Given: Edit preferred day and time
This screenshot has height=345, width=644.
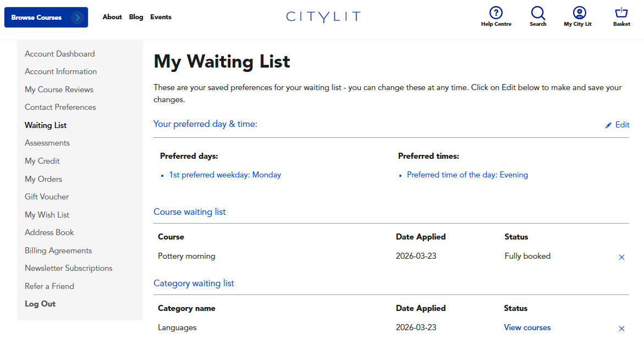Looking at the screenshot, I should tap(617, 125).
